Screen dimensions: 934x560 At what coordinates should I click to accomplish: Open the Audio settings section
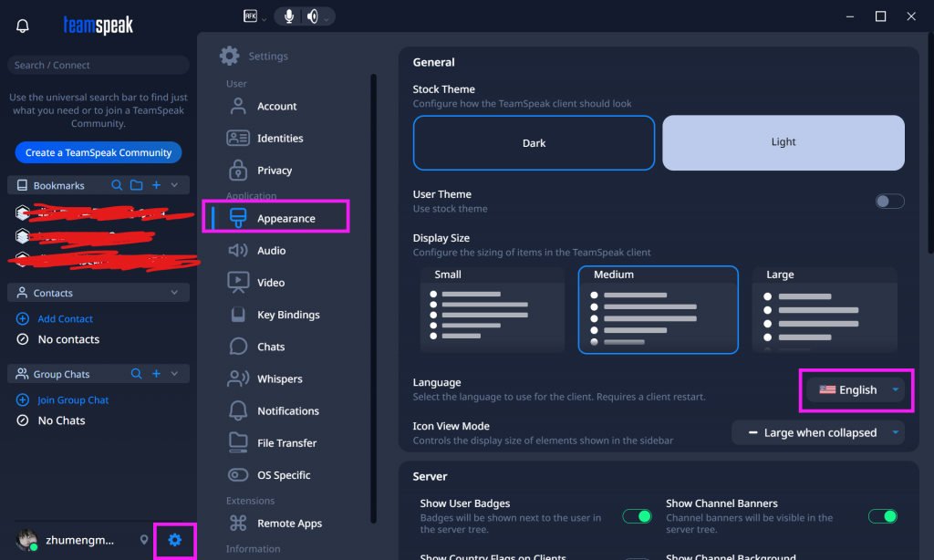(271, 251)
